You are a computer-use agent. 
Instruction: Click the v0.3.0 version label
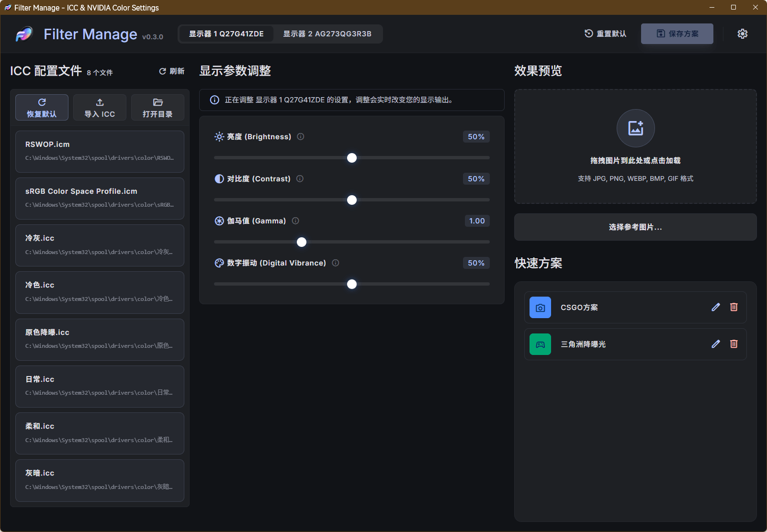click(x=153, y=37)
